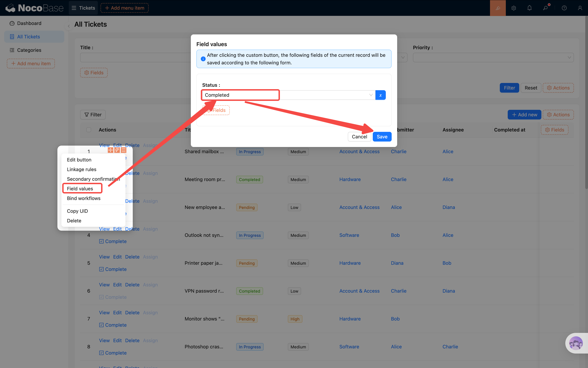
Task: Click the Title filter input field
Action: pyautogui.click(x=135, y=58)
